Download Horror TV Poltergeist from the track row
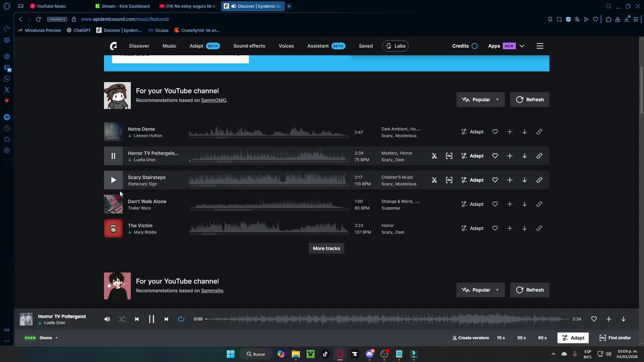644x362 pixels. pos(524,156)
